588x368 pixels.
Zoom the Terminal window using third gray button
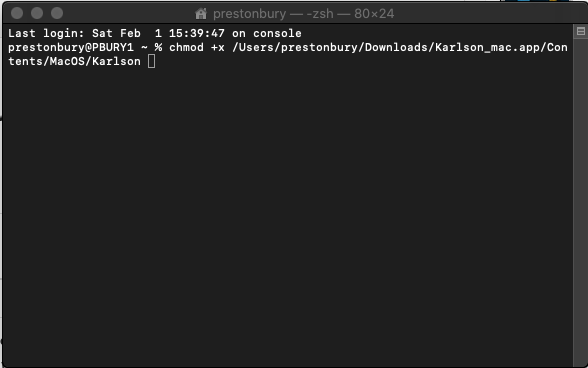(x=57, y=14)
